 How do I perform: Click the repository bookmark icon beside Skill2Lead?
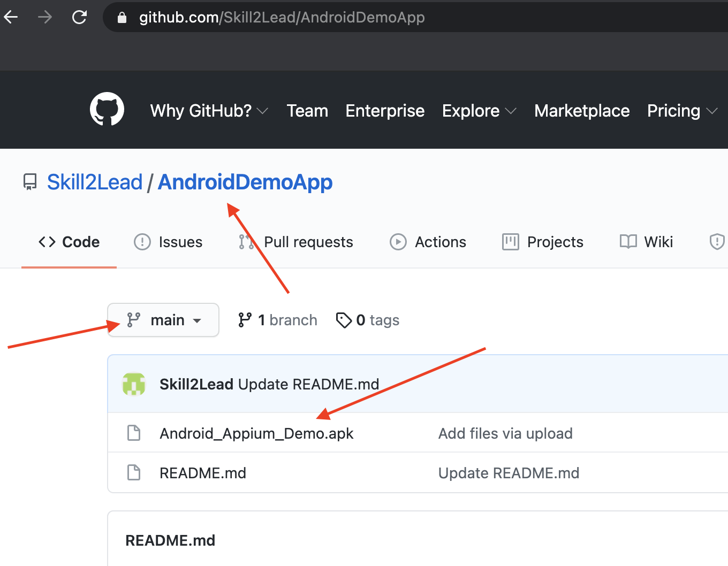point(29,182)
